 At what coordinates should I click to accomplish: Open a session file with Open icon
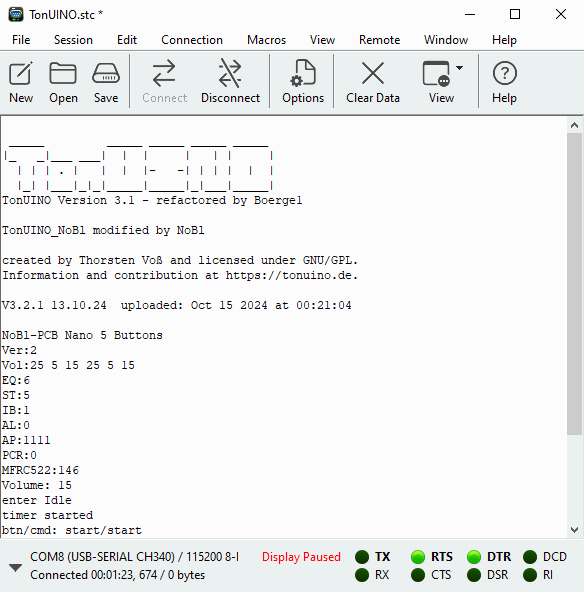tap(63, 82)
